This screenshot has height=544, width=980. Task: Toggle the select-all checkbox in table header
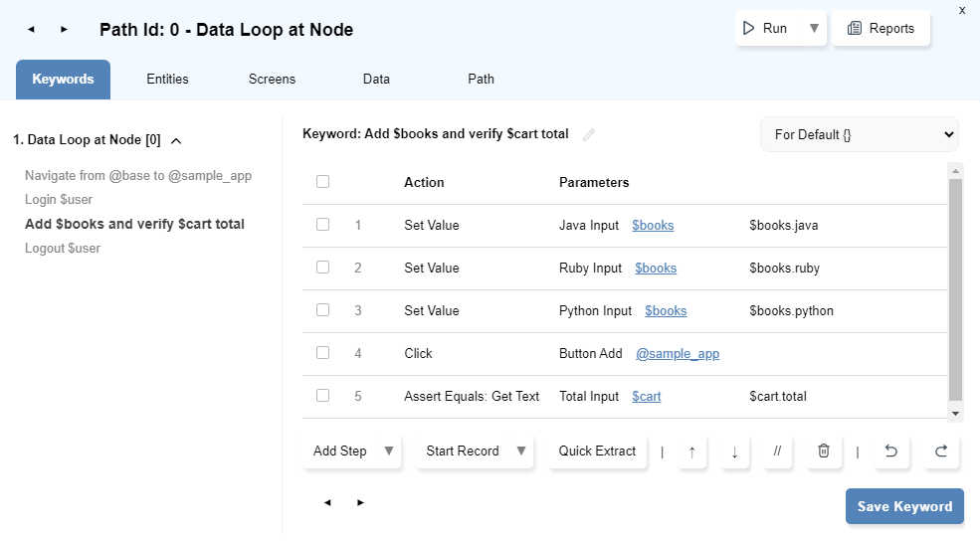(x=322, y=182)
